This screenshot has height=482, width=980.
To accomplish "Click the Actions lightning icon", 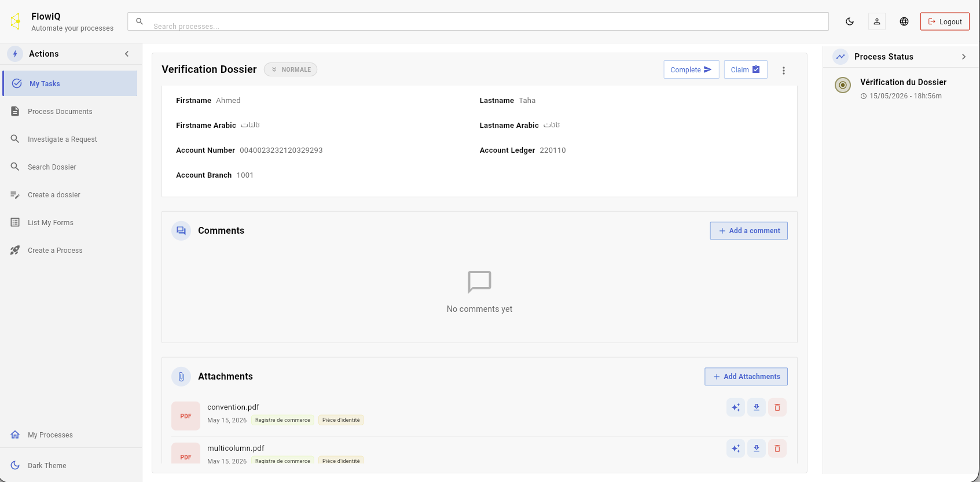I will (x=15, y=54).
